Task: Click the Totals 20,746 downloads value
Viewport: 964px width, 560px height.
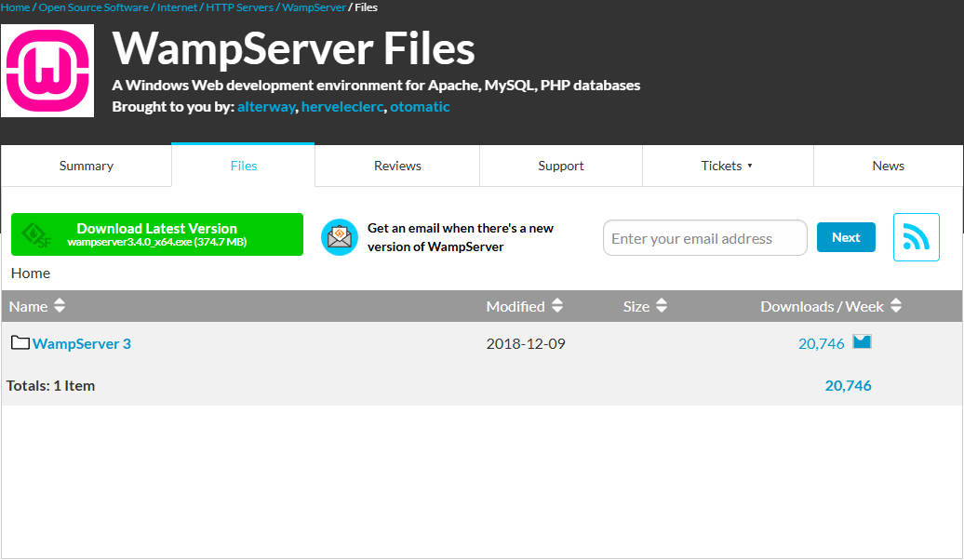Action: [848, 385]
